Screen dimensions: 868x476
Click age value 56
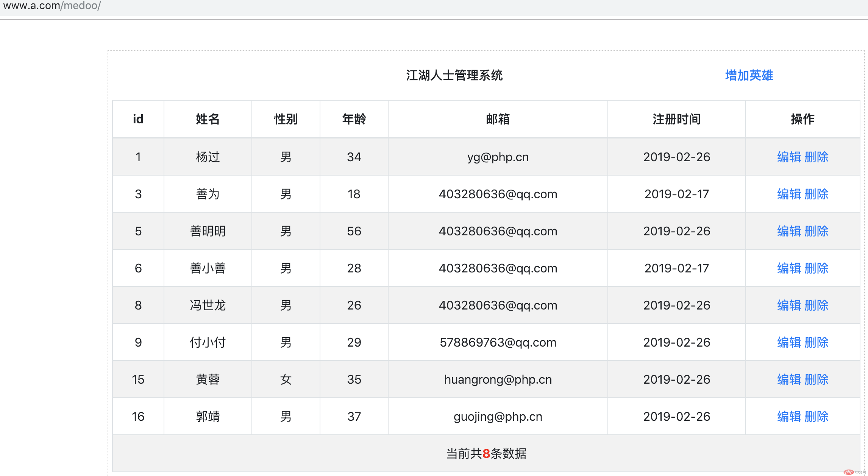354,231
